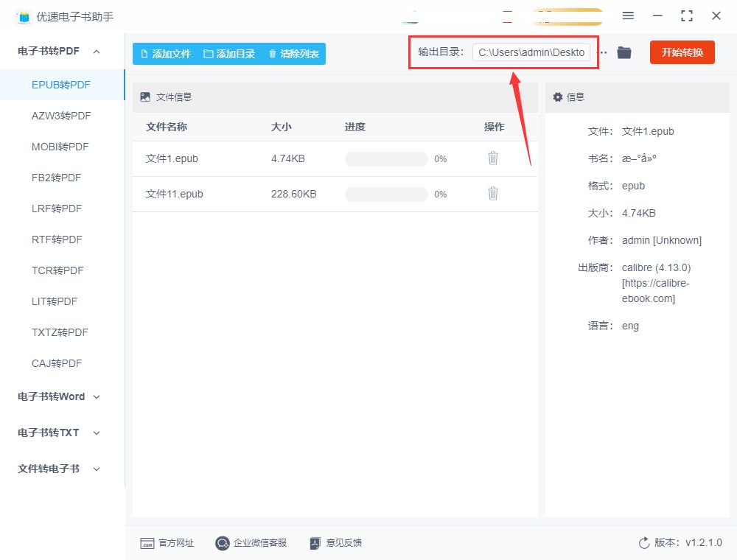
Task: Click the version text v1.2.1.0
Action: click(x=704, y=542)
